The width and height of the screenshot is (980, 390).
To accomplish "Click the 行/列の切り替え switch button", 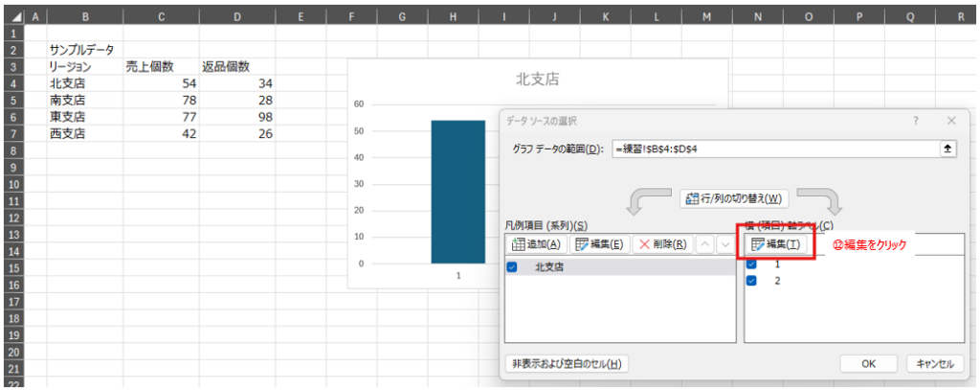I will coord(733,199).
